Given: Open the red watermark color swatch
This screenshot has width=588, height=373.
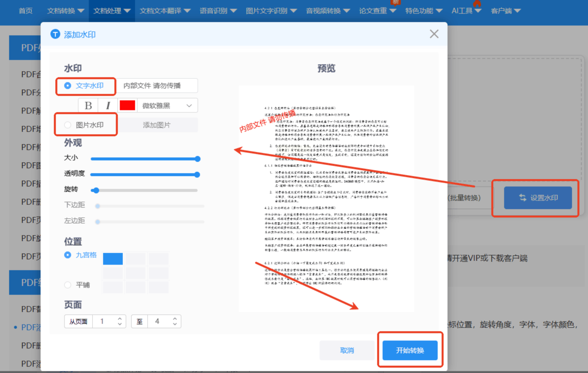Looking at the screenshot, I should [x=127, y=106].
